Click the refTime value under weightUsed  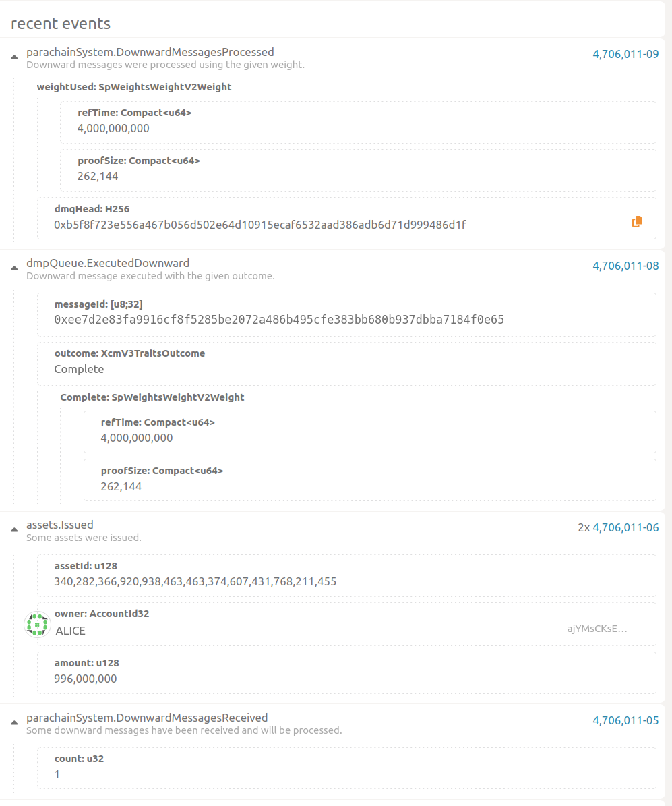click(x=113, y=128)
